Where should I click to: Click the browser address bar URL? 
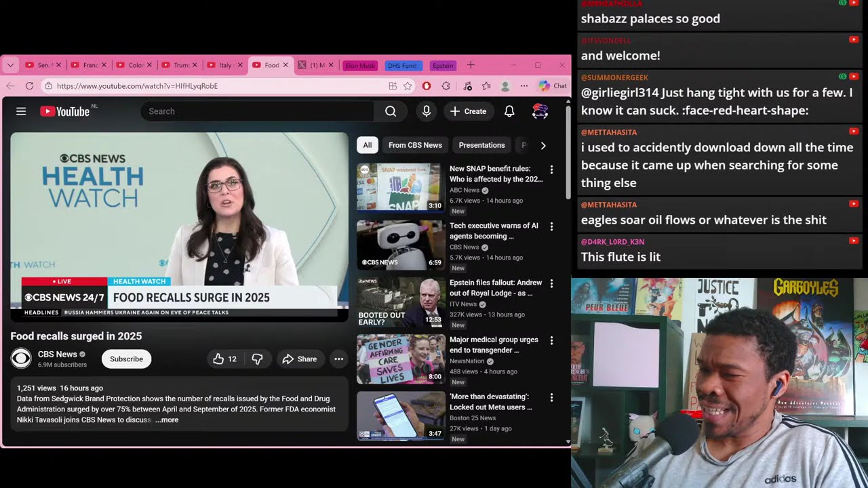[137, 86]
